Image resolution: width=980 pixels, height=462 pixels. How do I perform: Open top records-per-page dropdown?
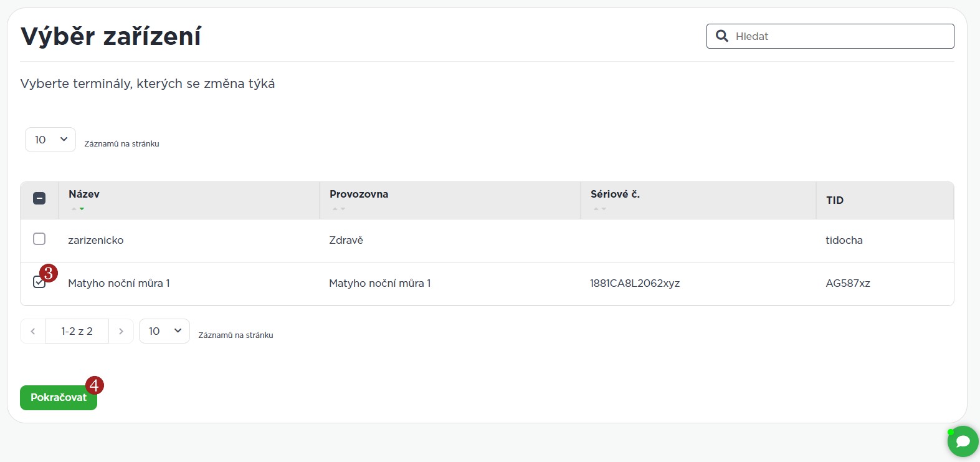click(x=50, y=140)
